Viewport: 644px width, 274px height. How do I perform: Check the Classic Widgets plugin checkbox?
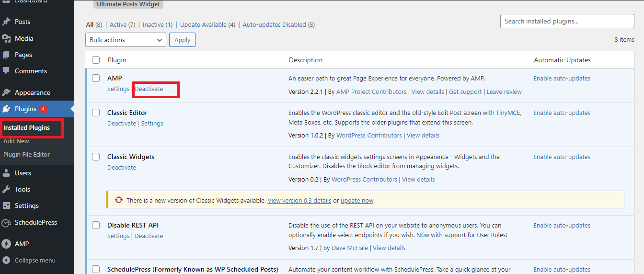96,157
